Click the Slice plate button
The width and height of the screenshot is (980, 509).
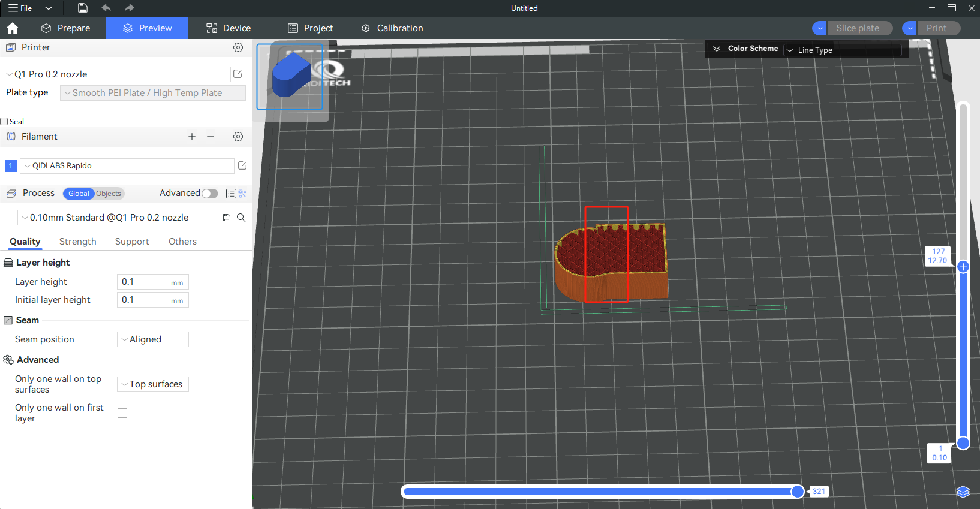[x=858, y=28]
